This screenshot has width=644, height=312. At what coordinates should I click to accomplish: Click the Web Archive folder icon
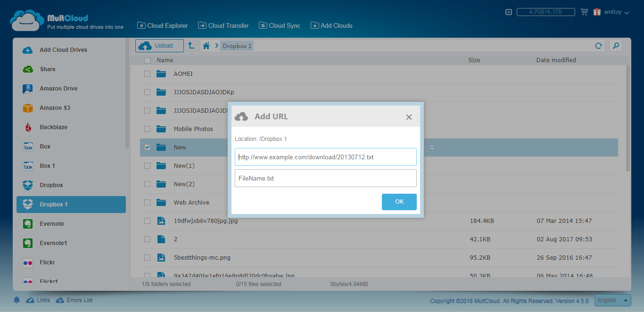[162, 203]
